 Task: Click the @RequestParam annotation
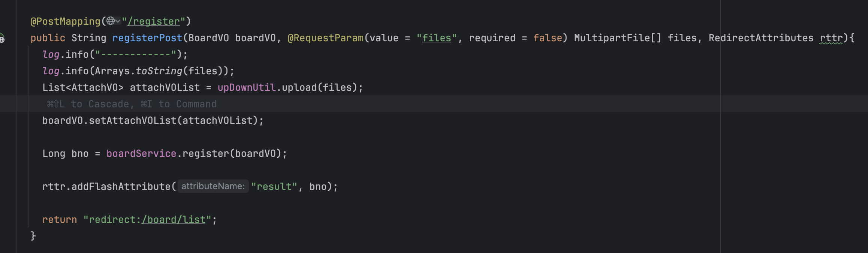point(325,38)
